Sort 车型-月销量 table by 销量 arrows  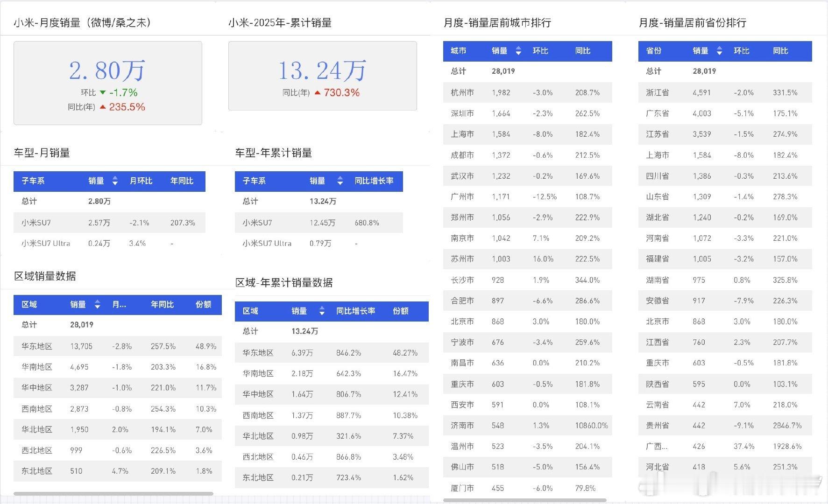(115, 181)
